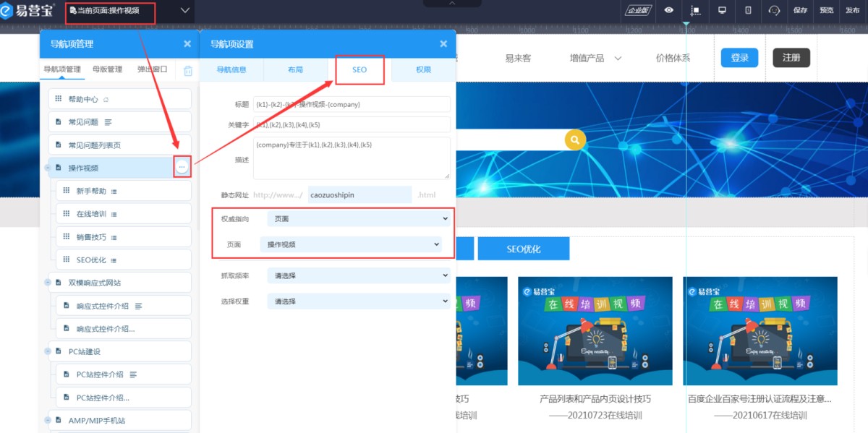Click the dark 注册 button
Viewport: 868px width, 433px height.
(x=791, y=58)
